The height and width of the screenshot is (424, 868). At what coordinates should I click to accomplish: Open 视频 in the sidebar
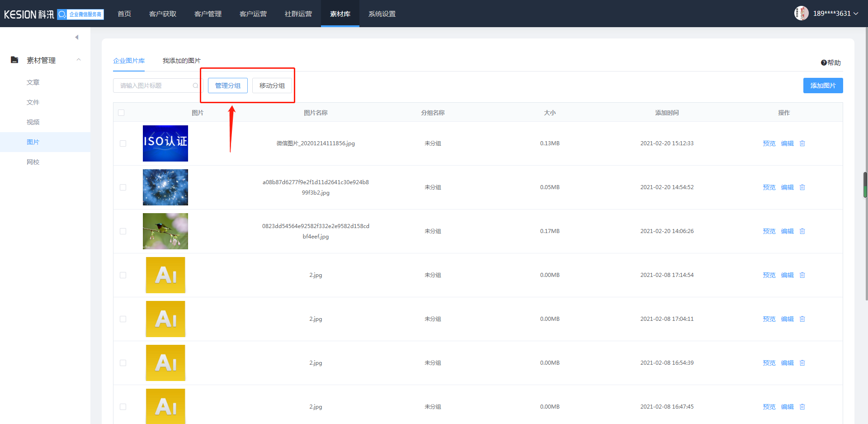click(33, 122)
